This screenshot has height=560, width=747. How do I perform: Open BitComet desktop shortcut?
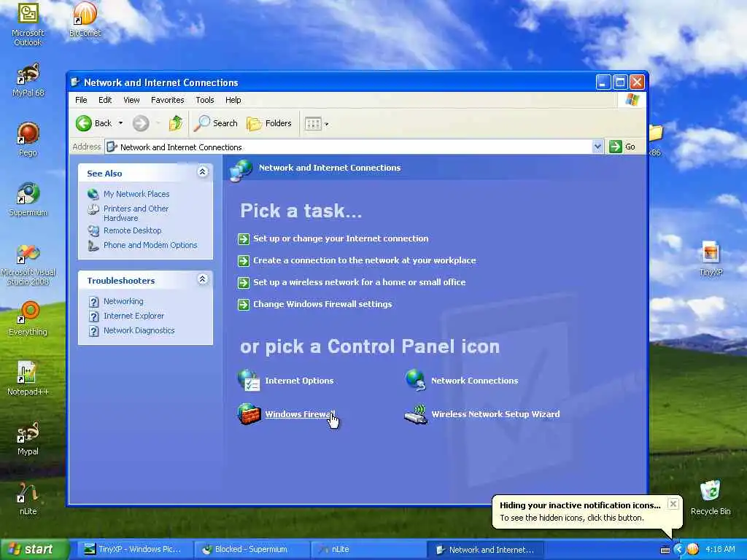(85, 20)
